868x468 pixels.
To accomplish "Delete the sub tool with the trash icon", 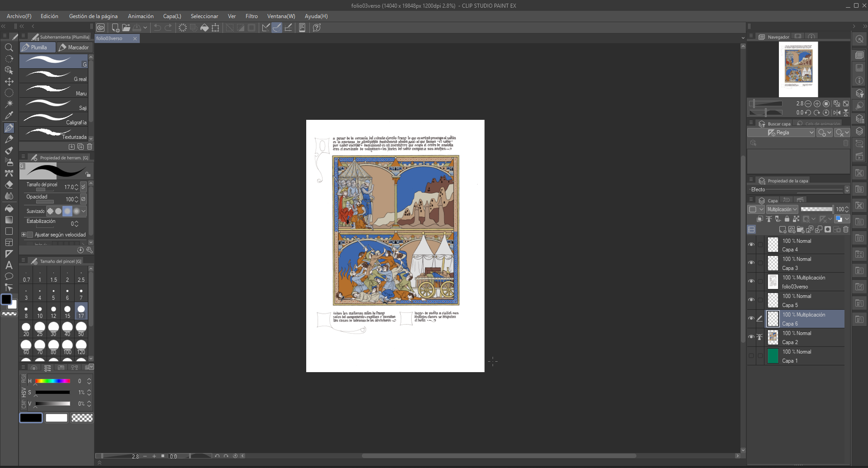I will (90, 147).
